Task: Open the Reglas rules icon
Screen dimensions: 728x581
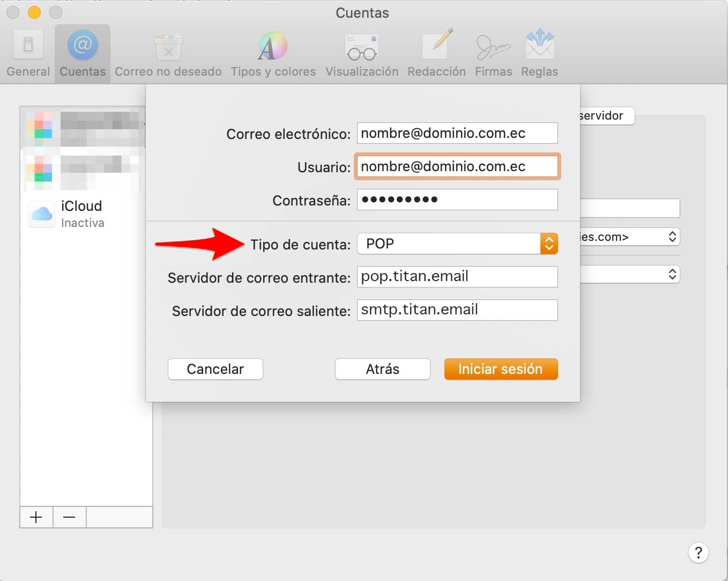Action: tap(539, 53)
